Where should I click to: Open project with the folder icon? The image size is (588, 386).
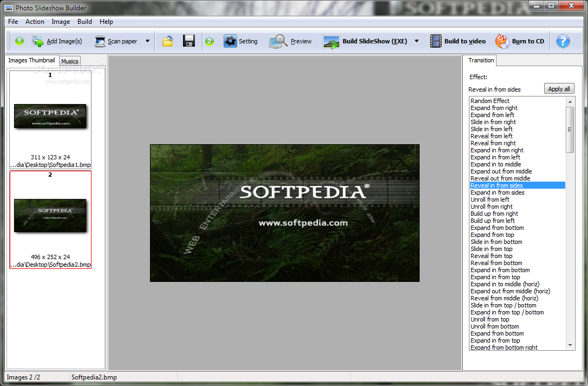(x=168, y=41)
